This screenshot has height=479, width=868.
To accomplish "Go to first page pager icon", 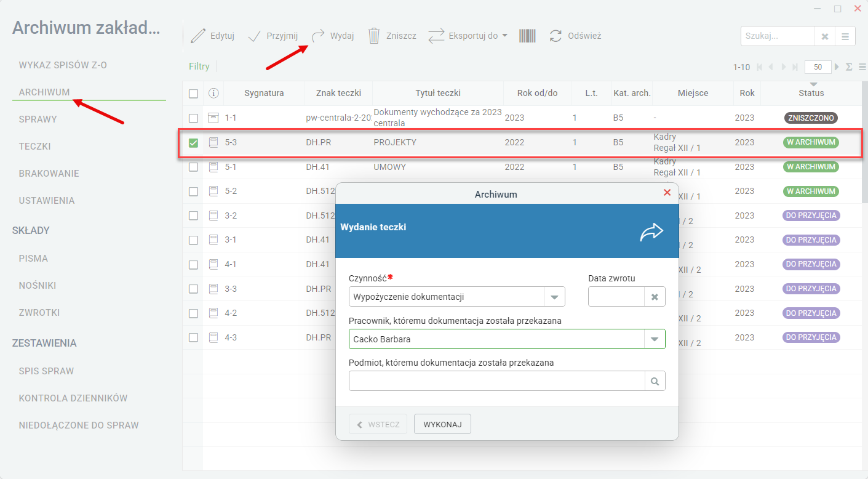I will [759, 67].
